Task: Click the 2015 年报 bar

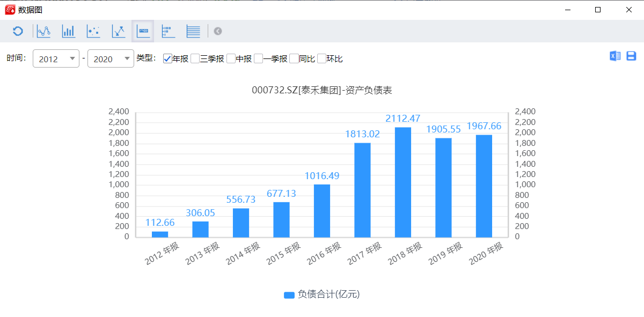Action: [281, 219]
